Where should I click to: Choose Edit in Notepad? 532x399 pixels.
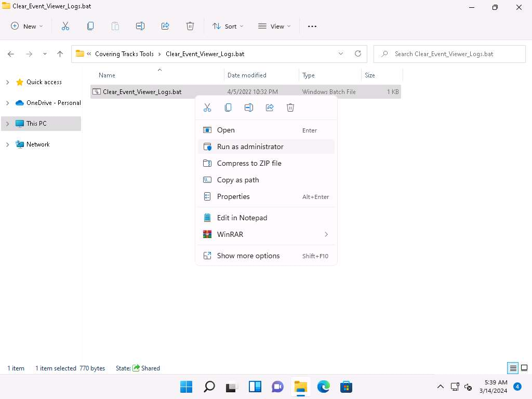pyautogui.click(x=242, y=218)
